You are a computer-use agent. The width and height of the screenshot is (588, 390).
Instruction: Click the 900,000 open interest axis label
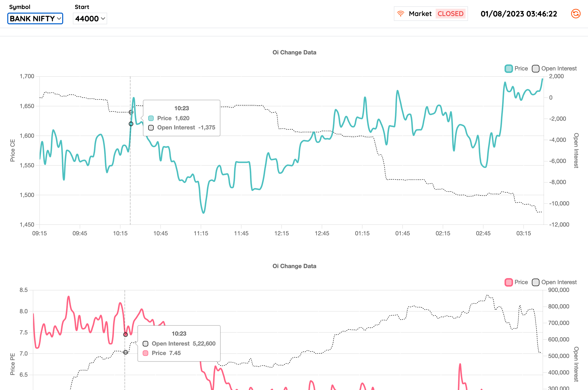pyautogui.click(x=559, y=290)
